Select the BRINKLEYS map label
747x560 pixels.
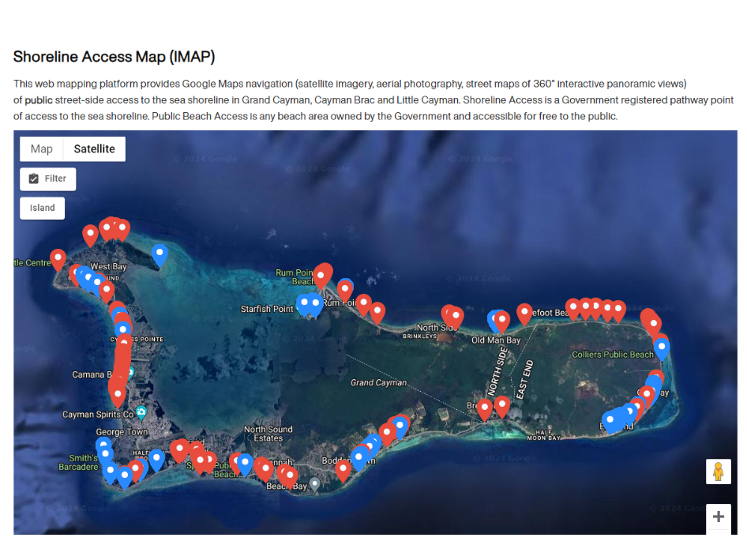420,336
